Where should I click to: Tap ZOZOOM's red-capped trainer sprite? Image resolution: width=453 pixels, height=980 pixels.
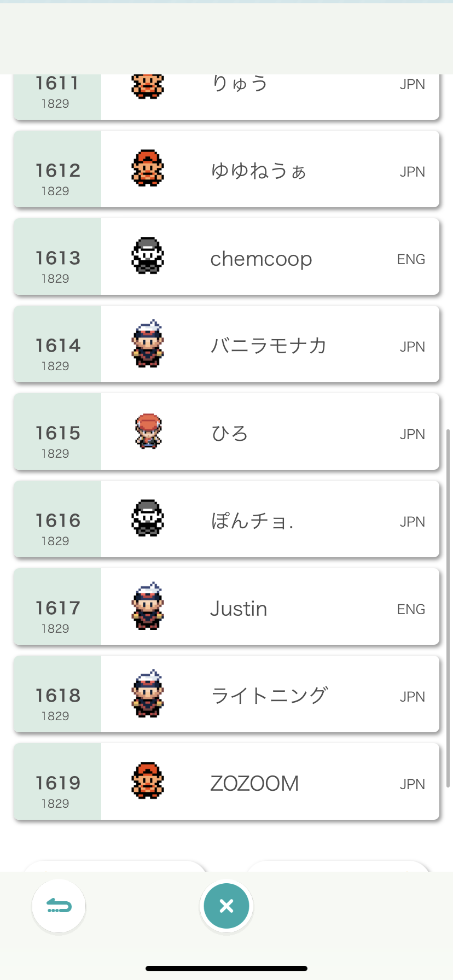tap(148, 780)
